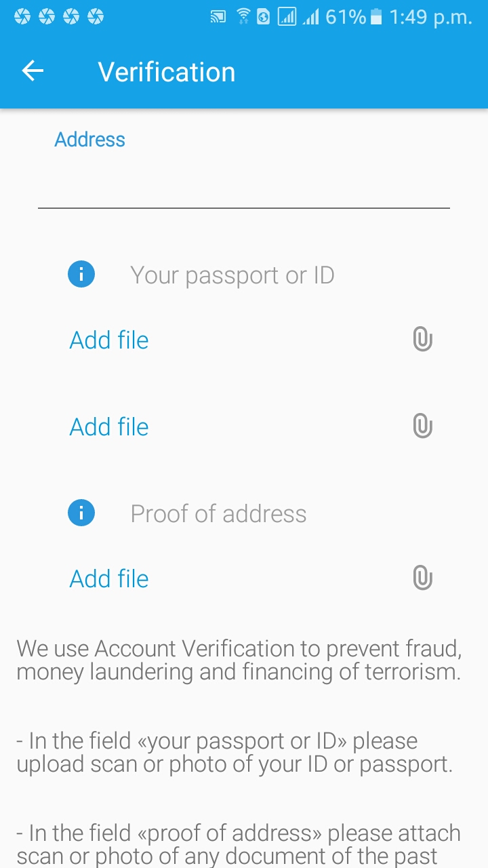Screen dimensions: 488x868
Task: Tap paperclip icon for second passport file
Action: pos(422,427)
